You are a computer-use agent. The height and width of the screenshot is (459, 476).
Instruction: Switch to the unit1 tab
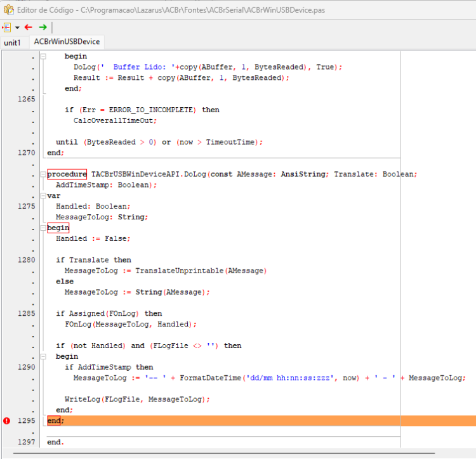point(12,42)
